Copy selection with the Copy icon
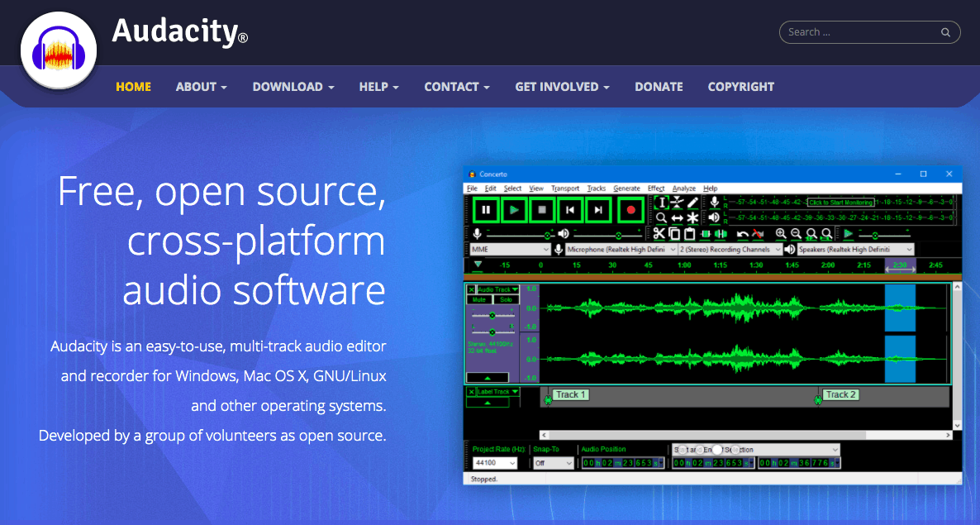Image resolution: width=980 pixels, height=525 pixels. click(674, 234)
